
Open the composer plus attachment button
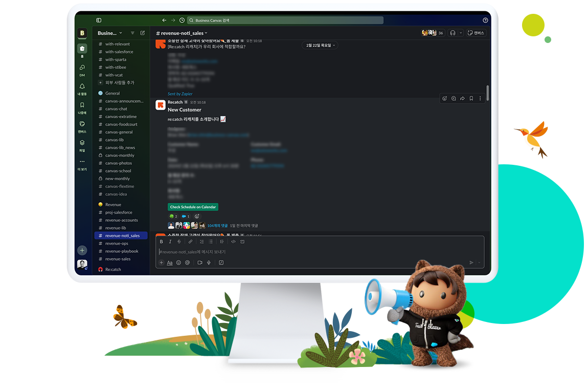pos(161,263)
